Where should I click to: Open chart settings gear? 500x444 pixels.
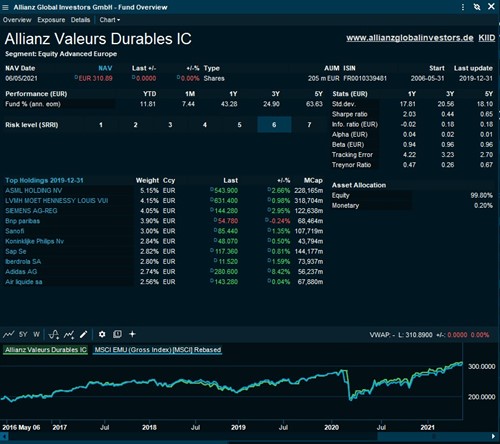(x=102, y=334)
